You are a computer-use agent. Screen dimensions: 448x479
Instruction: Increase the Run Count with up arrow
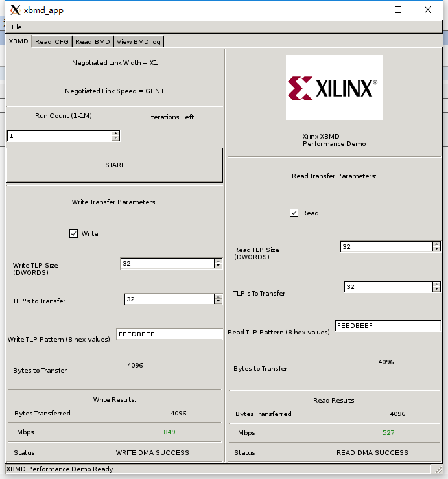point(115,133)
